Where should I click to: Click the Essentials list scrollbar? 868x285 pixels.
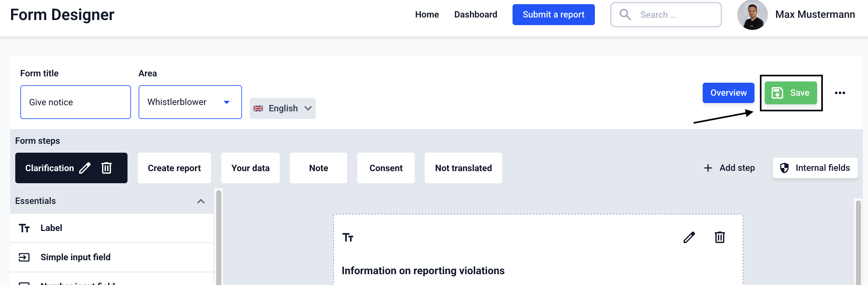[x=219, y=237]
